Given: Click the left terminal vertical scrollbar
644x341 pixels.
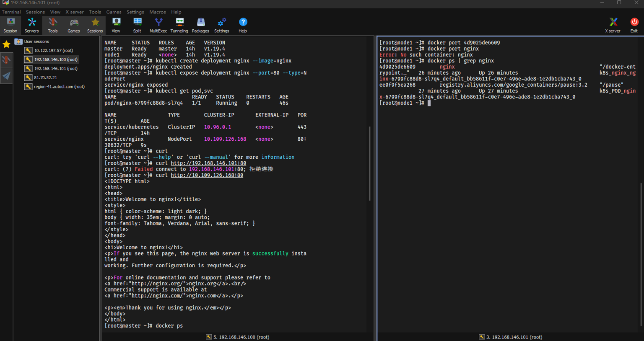Looking at the screenshot, I should [370, 163].
